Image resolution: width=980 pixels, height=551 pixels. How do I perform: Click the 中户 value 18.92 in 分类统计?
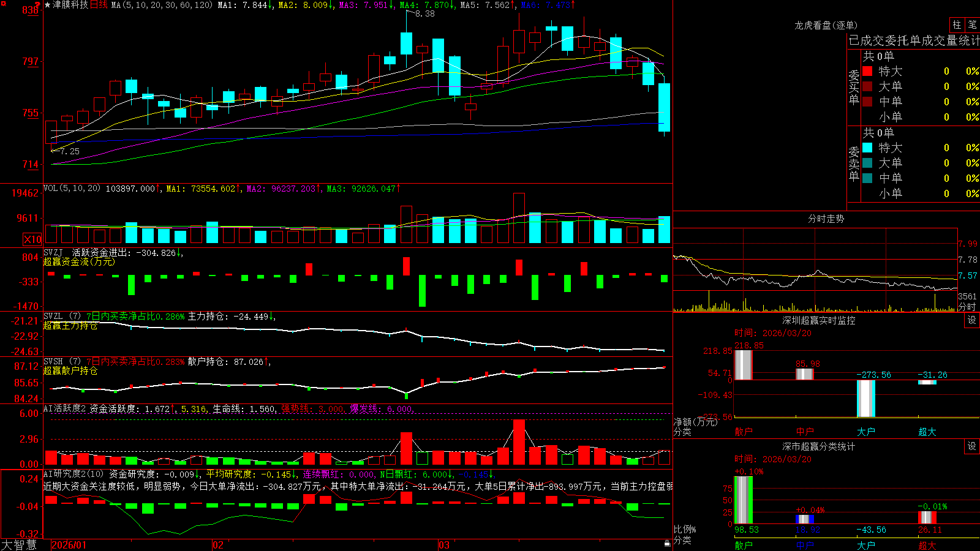(x=807, y=530)
